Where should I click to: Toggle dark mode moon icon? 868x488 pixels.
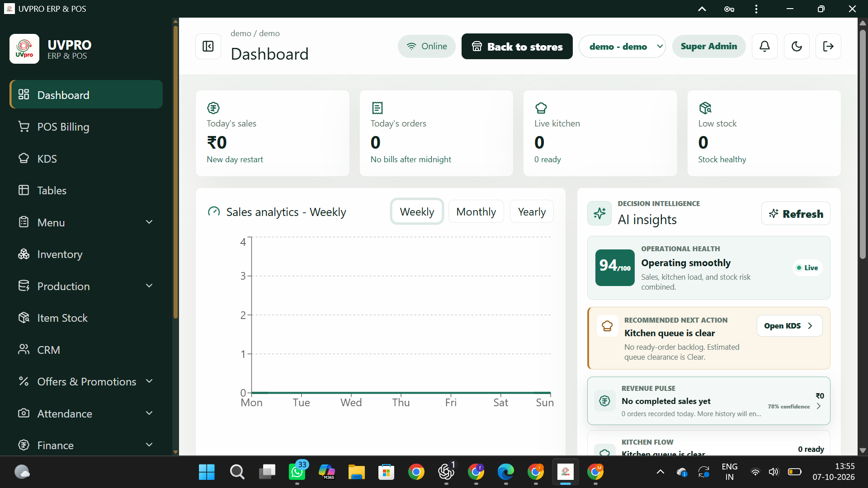pyautogui.click(x=797, y=46)
